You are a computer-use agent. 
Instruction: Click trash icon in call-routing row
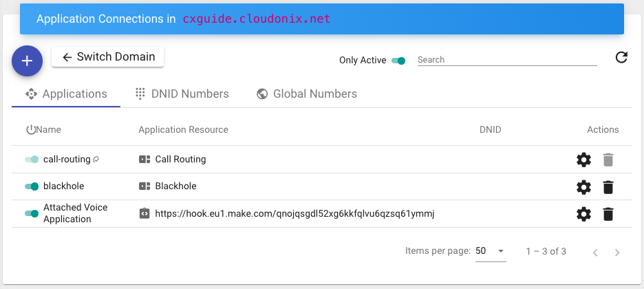point(608,160)
